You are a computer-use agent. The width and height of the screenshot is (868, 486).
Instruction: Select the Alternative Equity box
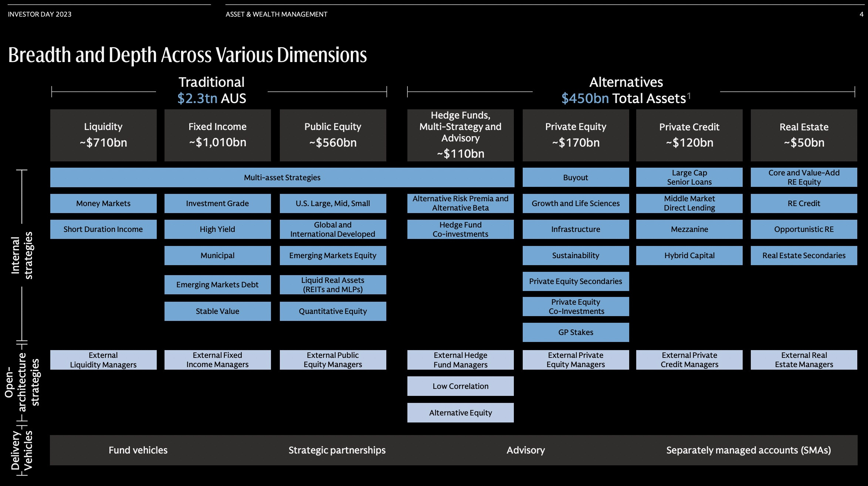click(x=460, y=413)
